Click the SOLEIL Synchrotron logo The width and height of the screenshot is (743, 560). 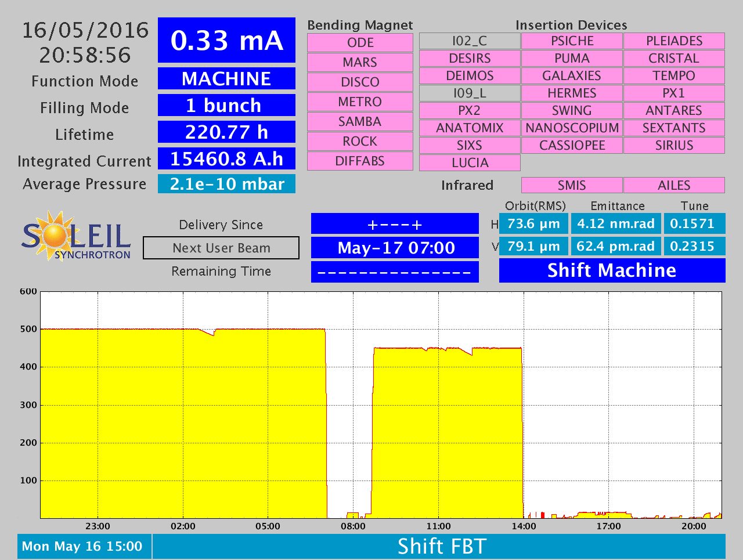point(76,236)
